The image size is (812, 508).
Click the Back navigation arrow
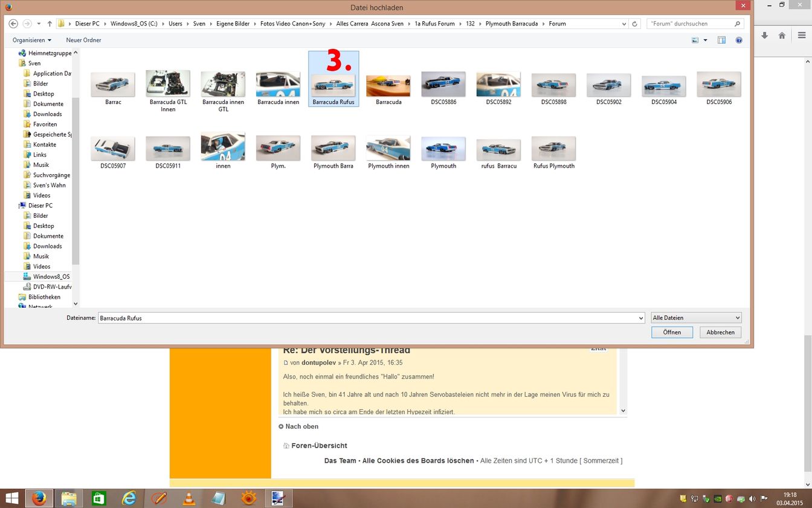(13, 24)
